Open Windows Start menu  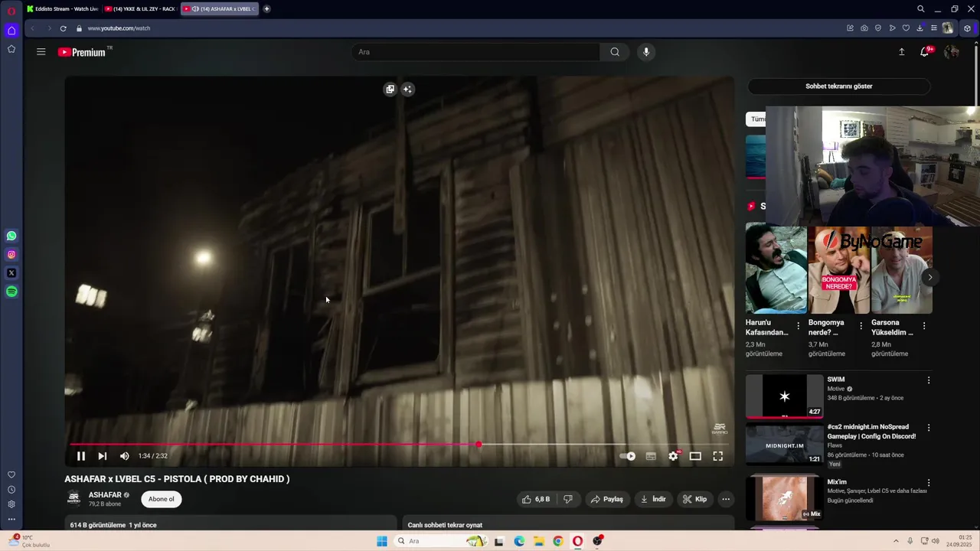pyautogui.click(x=382, y=541)
